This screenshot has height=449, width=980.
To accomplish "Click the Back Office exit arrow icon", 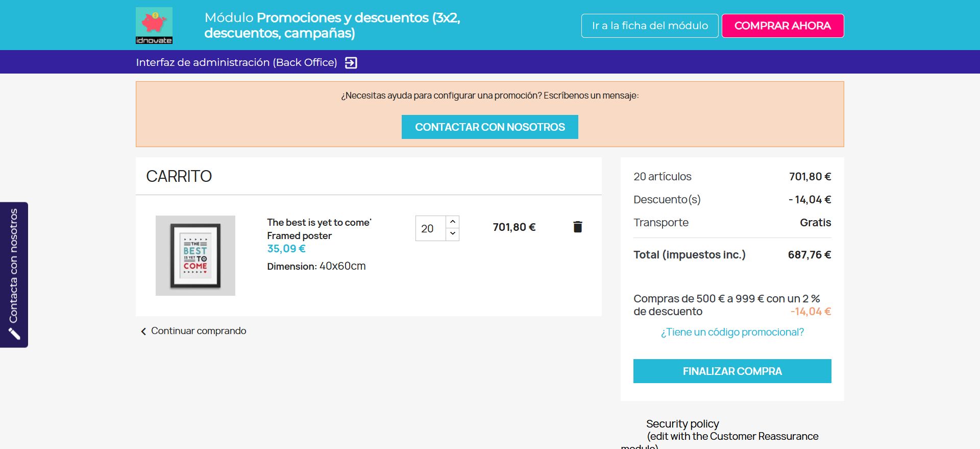I will (351, 63).
